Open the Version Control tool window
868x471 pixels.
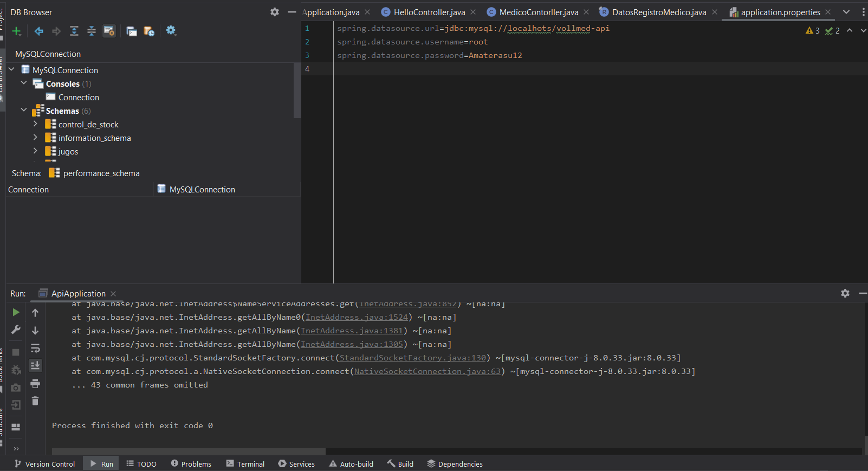pyautogui.click(x=44, y=464)
